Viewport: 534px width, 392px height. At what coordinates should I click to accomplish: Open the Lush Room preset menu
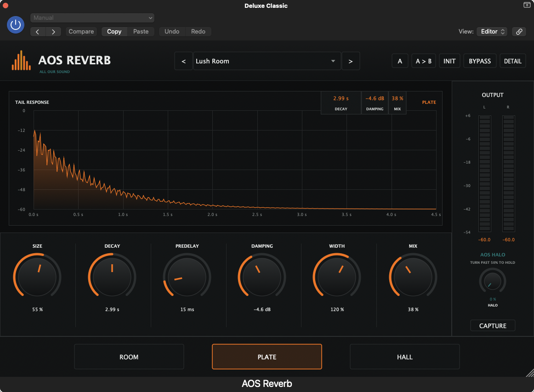pyautogui.click(x=267, y=61)
